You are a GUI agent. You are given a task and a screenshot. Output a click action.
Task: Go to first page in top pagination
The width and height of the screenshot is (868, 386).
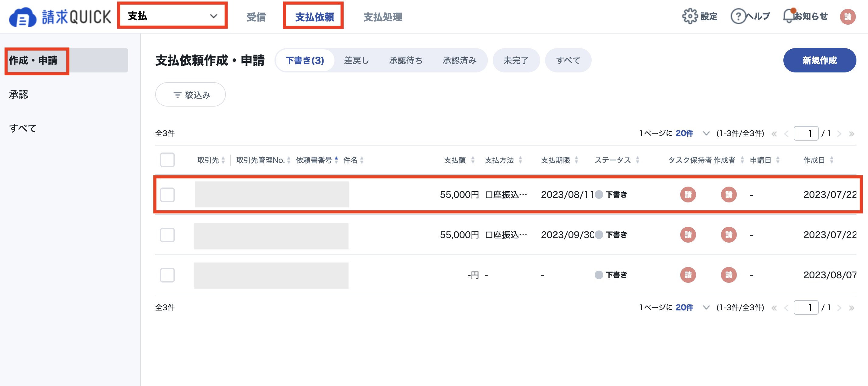(x=774, y=134)
